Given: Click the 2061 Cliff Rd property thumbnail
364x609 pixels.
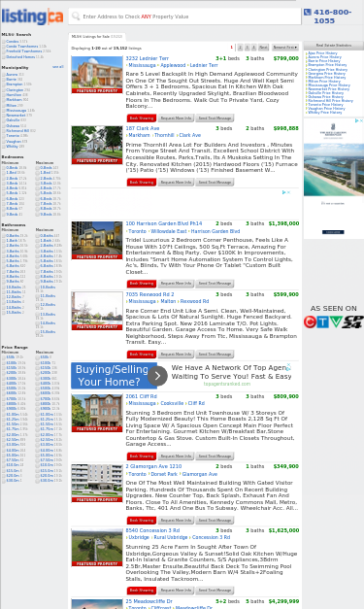Looking at the screenshot, I should tap(97, 413).
